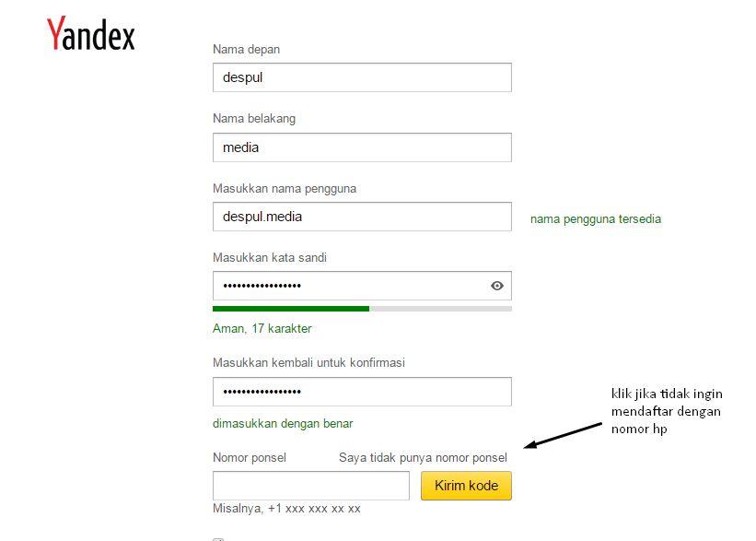This screenshot has height=541, width=756.
Task: Click the Yandex logo
Action: (89, 35)
